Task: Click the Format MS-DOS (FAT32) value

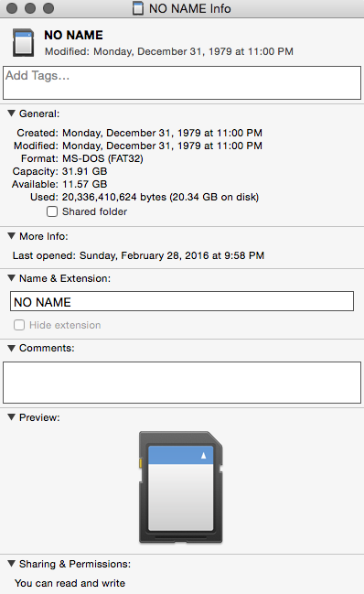Action: coord(103,158)
